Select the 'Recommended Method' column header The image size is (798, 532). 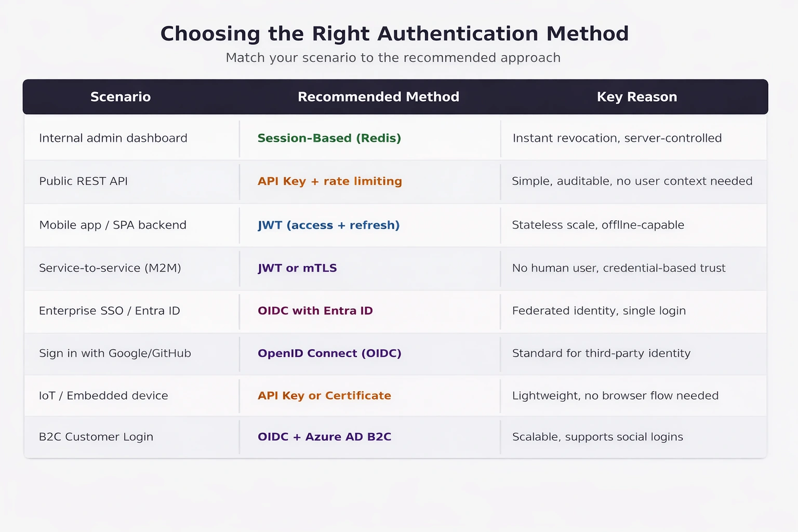[378, 97]
